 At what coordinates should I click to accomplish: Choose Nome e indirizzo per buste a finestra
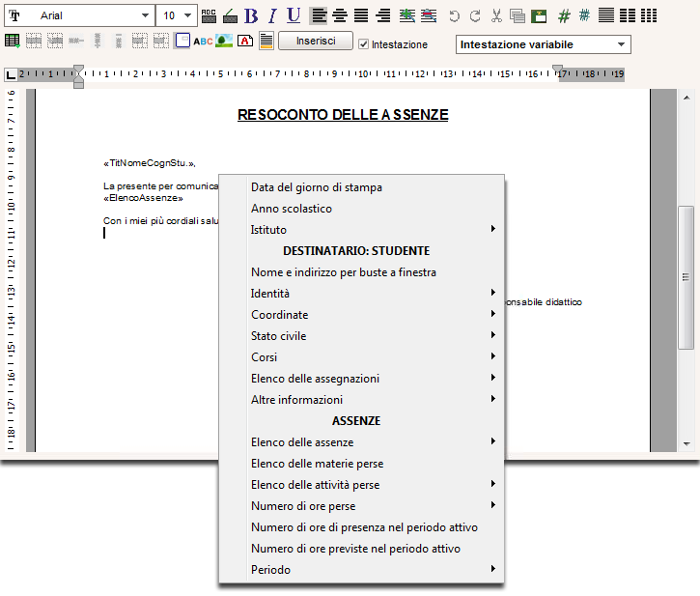click(362, 272)
